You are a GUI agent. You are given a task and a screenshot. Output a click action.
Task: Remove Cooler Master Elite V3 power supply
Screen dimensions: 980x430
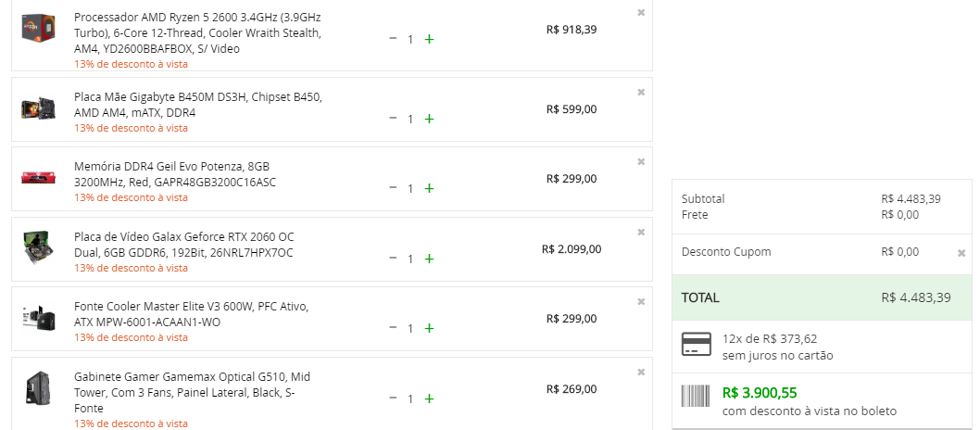[x=641, y=302]
